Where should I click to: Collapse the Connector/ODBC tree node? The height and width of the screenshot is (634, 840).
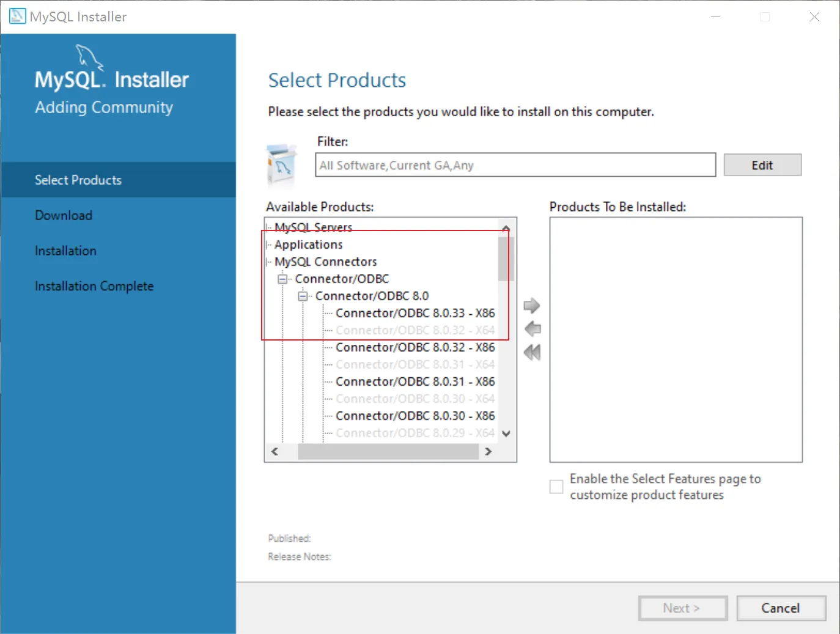click(282, 279)
